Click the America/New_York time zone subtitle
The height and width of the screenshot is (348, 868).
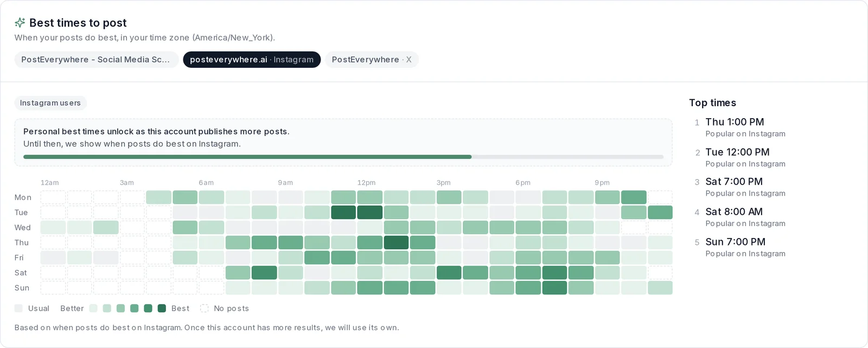(x=145, y=38)
